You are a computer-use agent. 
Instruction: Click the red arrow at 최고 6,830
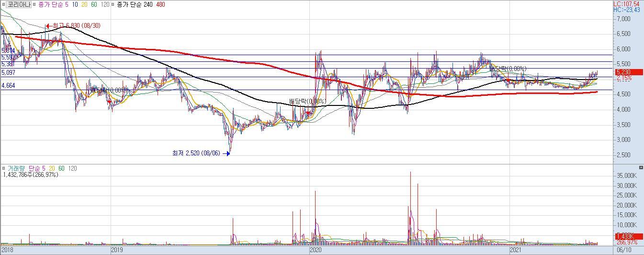click(48, 26)
